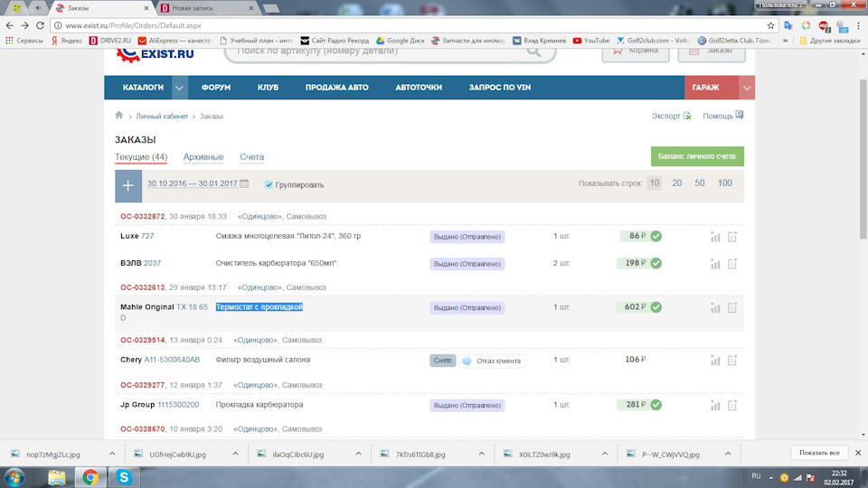
Task: Open ФОРУМ menu item
Action: coord(216,88)
